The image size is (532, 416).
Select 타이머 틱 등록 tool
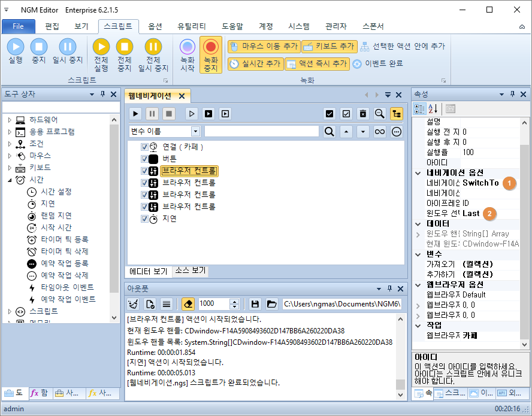click(65, 239)
